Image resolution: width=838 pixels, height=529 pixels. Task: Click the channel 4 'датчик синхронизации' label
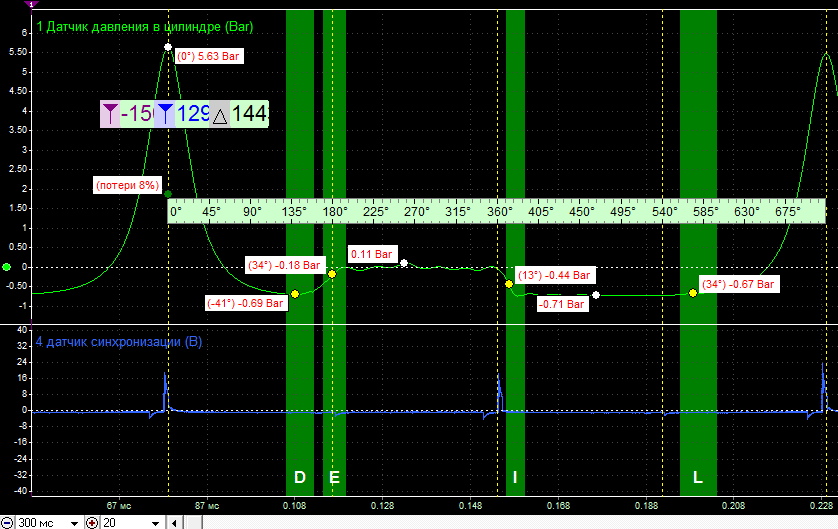[119, 342]
